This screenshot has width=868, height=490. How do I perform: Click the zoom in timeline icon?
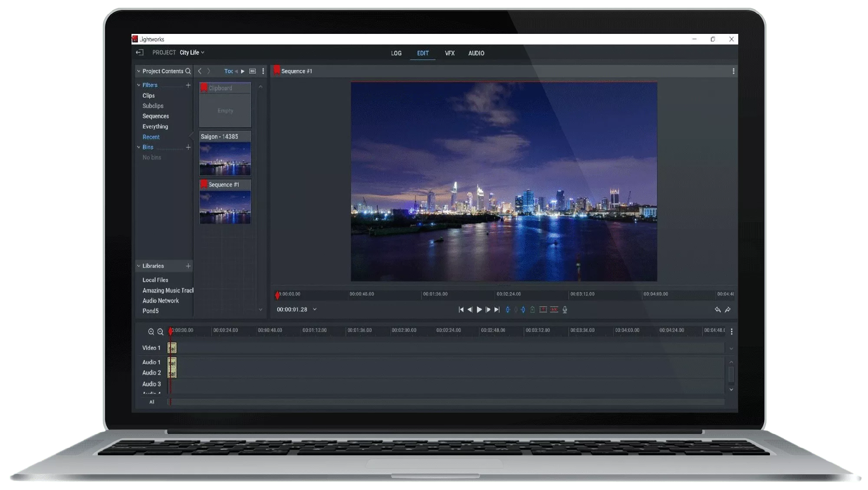tap(151, 331)
